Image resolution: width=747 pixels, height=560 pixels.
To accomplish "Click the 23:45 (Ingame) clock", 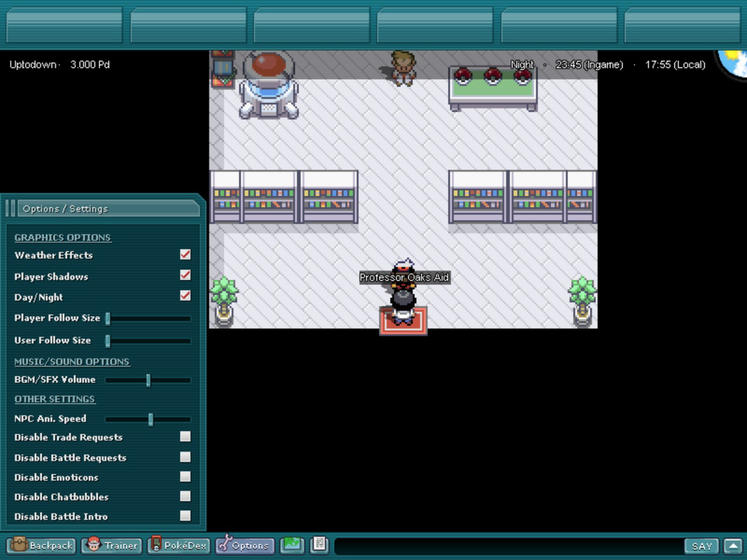I will coord(589,64).
